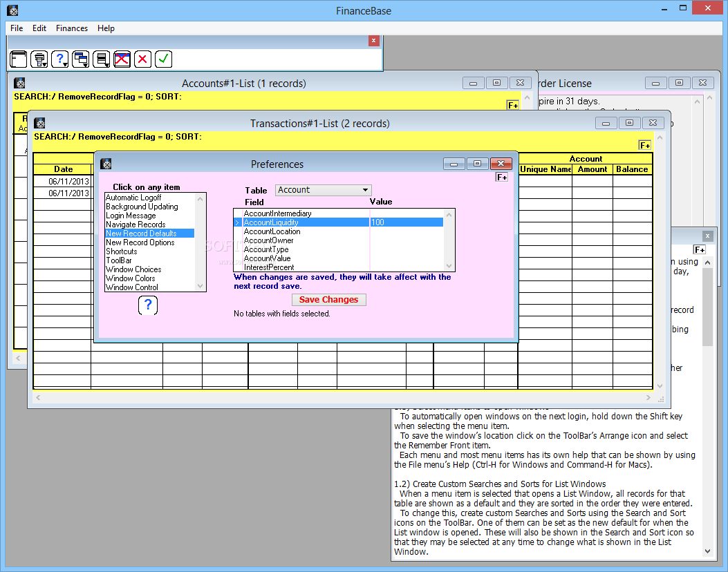This screenshot has height=572, width=728.
Task: Click the Transactions window title bar icon
Action: [40, 123]
